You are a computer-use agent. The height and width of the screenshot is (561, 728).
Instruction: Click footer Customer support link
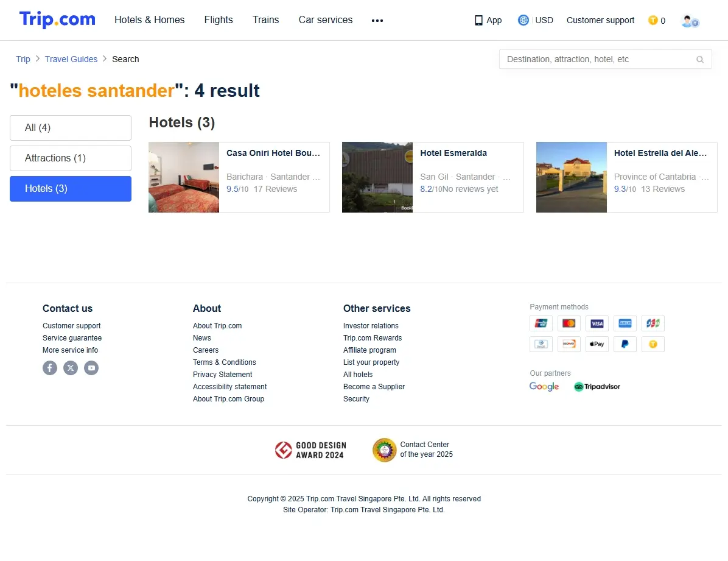tap(71, 326)
